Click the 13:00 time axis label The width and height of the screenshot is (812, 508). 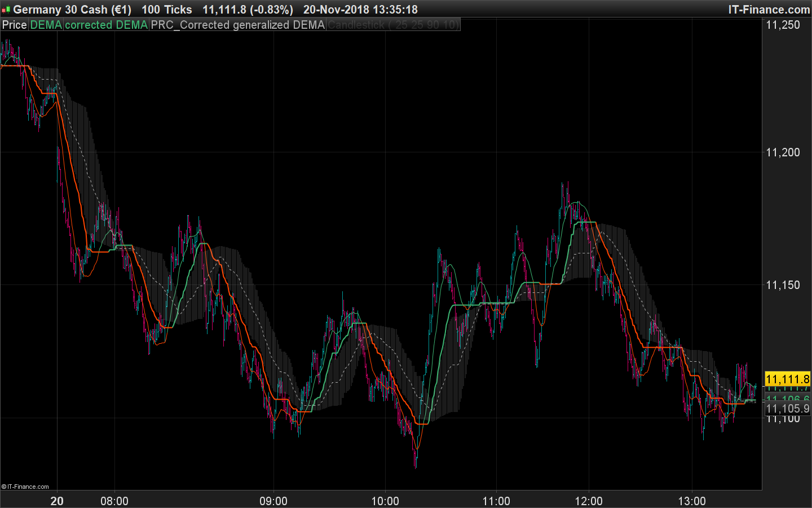pyautogui.click(x=692, y=501)
